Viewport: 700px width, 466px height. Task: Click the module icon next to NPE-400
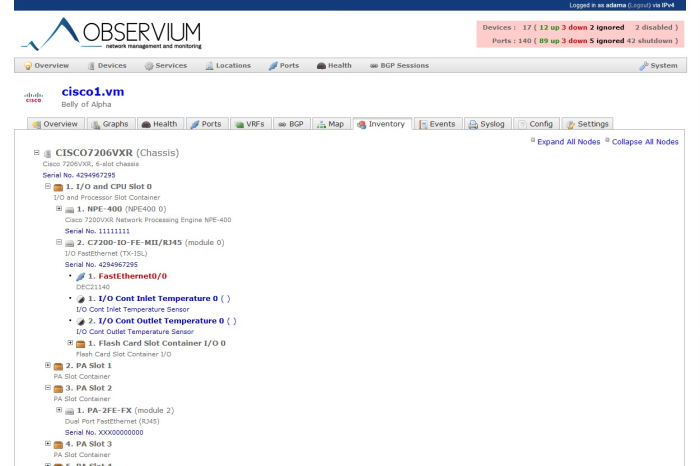(x=70, y=209)
